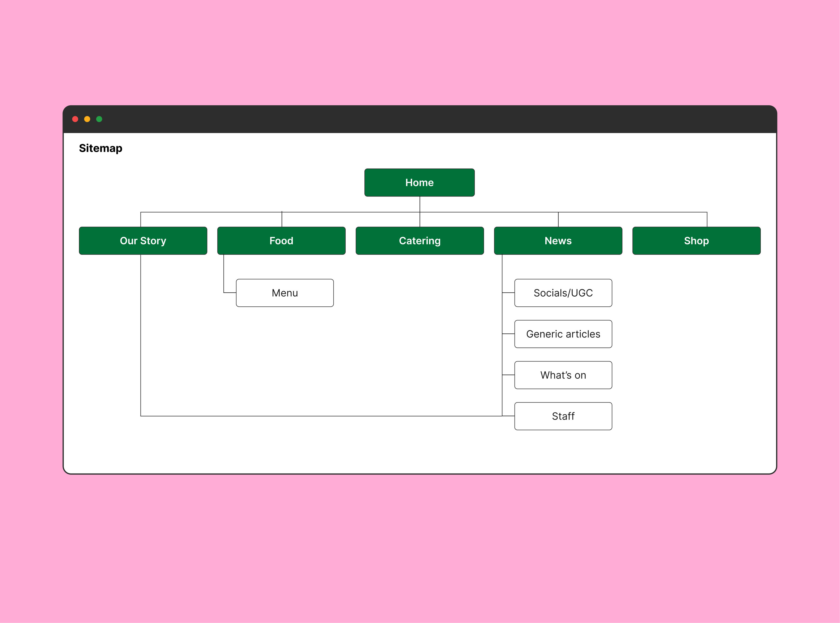The width and height of the screenshot is (840, 623).
Task: Select the News section box
Action: point(558,241)
